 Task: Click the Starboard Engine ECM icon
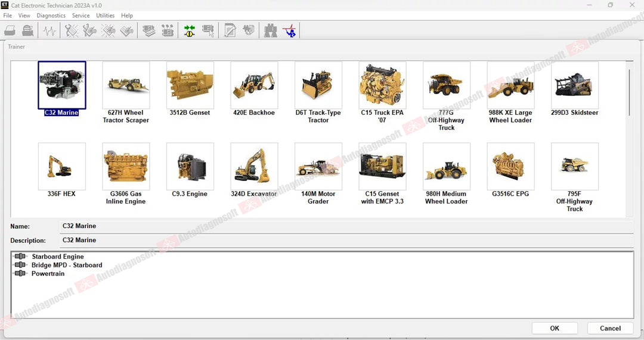20,256
